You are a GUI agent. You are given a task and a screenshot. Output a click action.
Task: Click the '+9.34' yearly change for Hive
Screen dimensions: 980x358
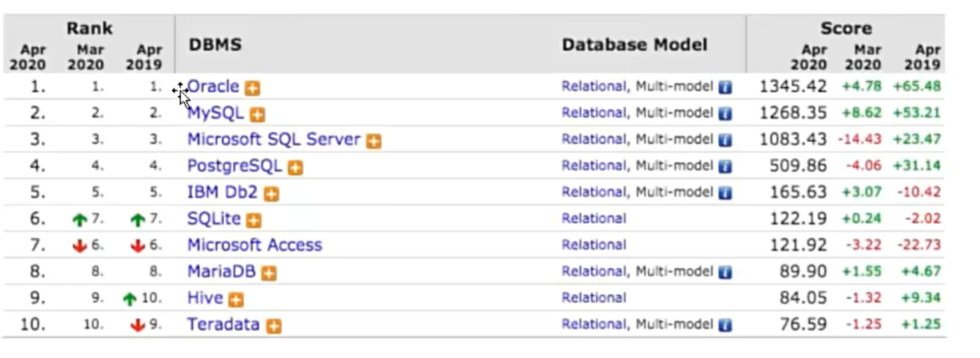pos(922,298)
